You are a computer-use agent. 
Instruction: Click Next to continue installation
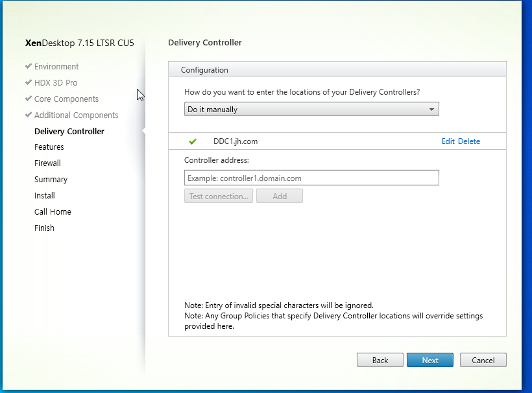point(430,360)
